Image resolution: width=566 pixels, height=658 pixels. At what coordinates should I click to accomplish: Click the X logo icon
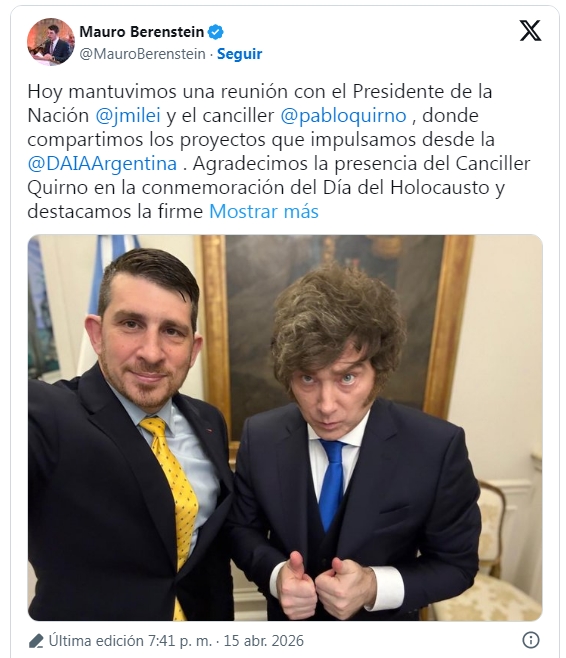pos(530,31)
